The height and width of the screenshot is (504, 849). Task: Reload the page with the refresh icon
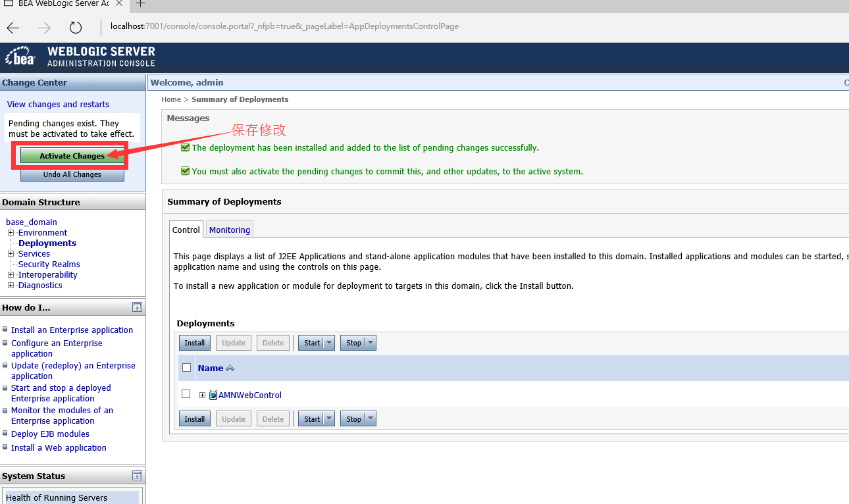(x=76, y=28)
